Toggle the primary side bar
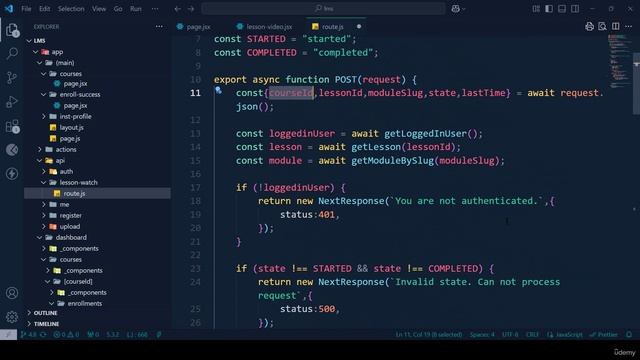 [x=549, y=9]
